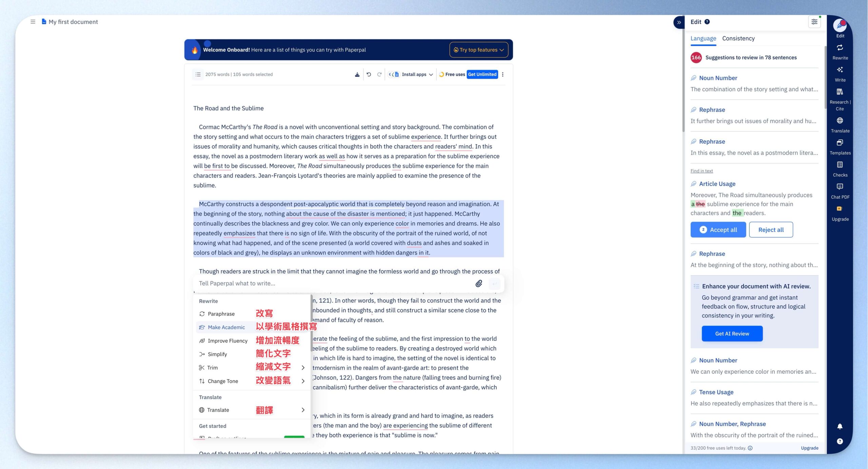Collapse the Edit side panel
This screenshot has height=469, width=868.
[x=679, y=22]
